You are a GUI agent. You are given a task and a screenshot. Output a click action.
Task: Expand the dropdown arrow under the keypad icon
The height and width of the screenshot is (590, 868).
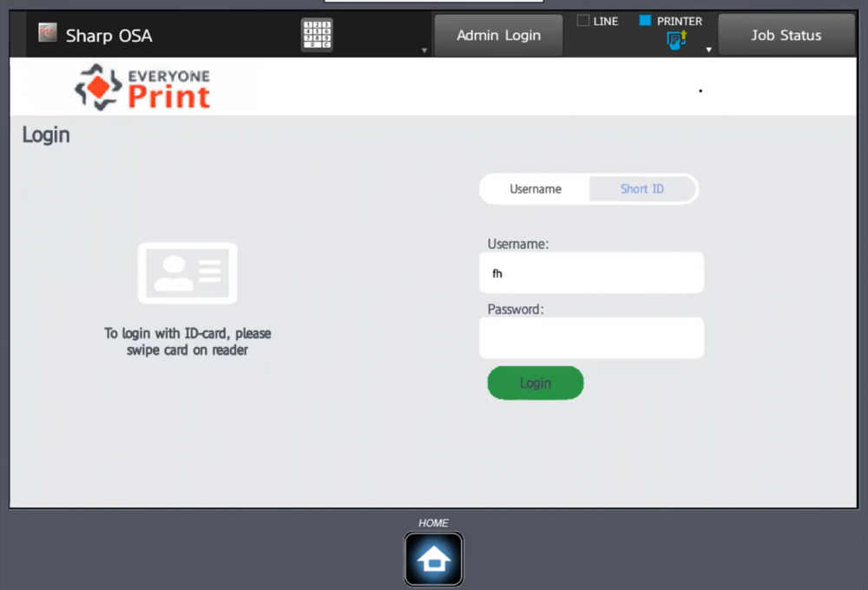424,50
